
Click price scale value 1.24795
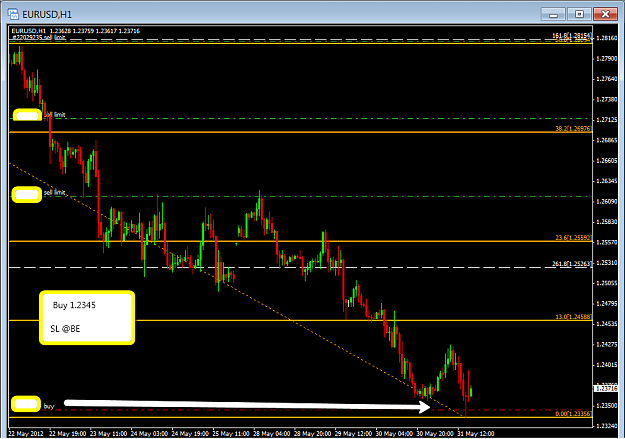[606, 304]
